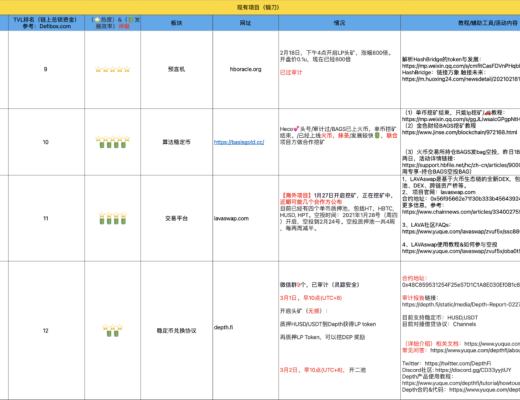Click the red '已过审计' text in row 9
The image size is (520, 400).
click(291, 72)
